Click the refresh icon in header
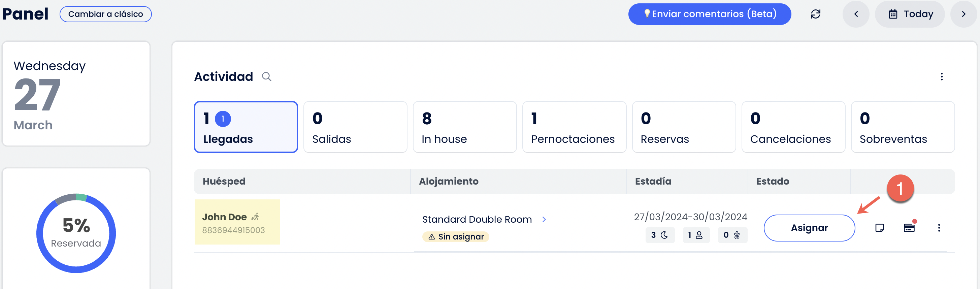This screenshot has width=980, height=289. (815, 14)
